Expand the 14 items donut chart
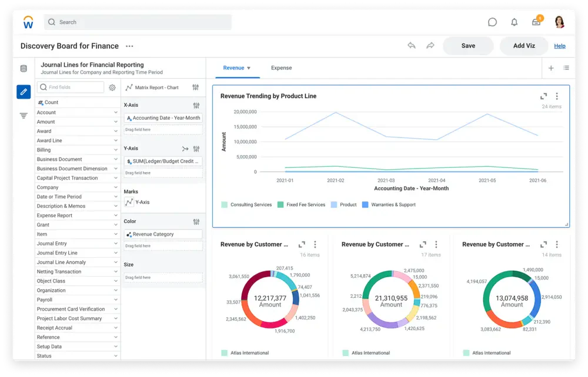The image size is (588, 377). pyautogui.click(x=543, y=244)
